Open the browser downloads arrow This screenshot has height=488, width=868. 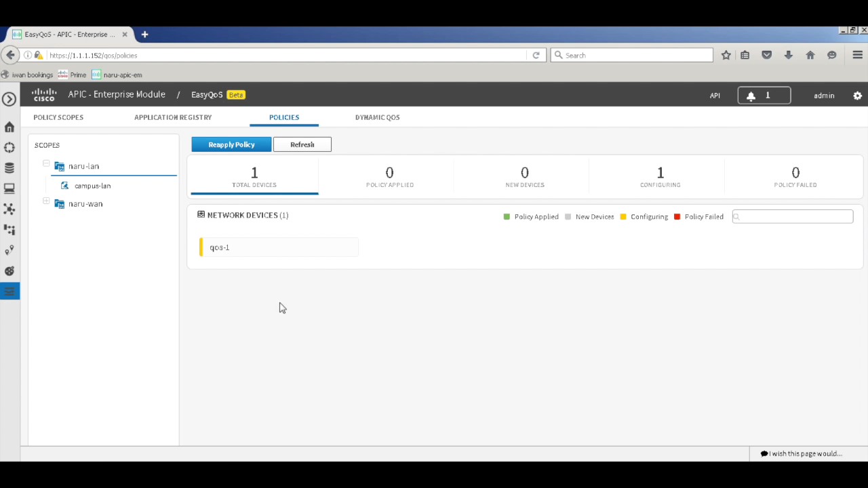(x=789, y=55)
